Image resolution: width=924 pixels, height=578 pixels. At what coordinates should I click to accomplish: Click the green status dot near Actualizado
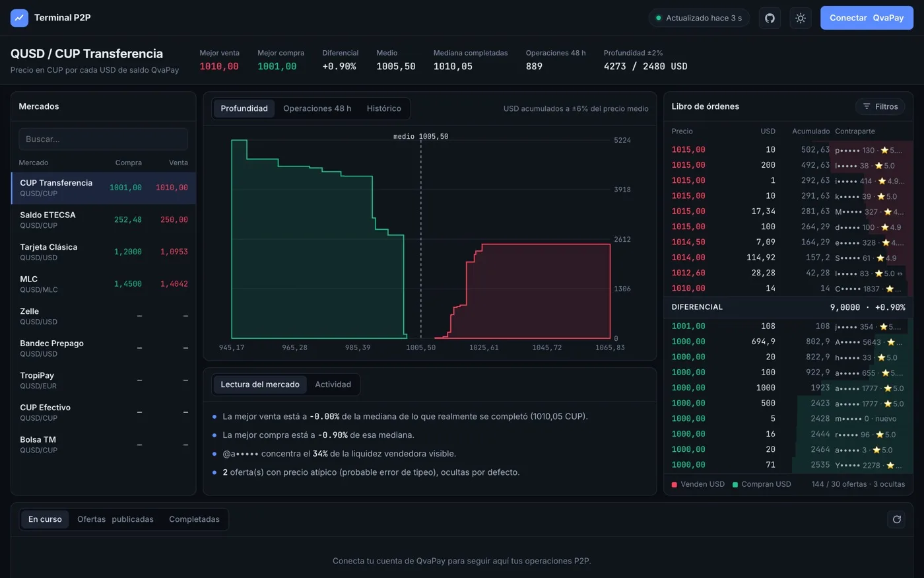coord(658,18)
